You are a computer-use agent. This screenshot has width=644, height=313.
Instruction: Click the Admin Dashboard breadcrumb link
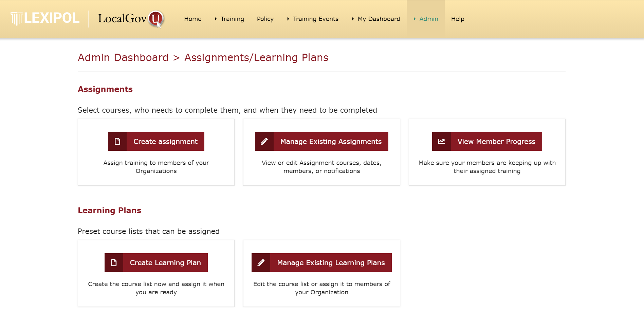tap(123, 57)
